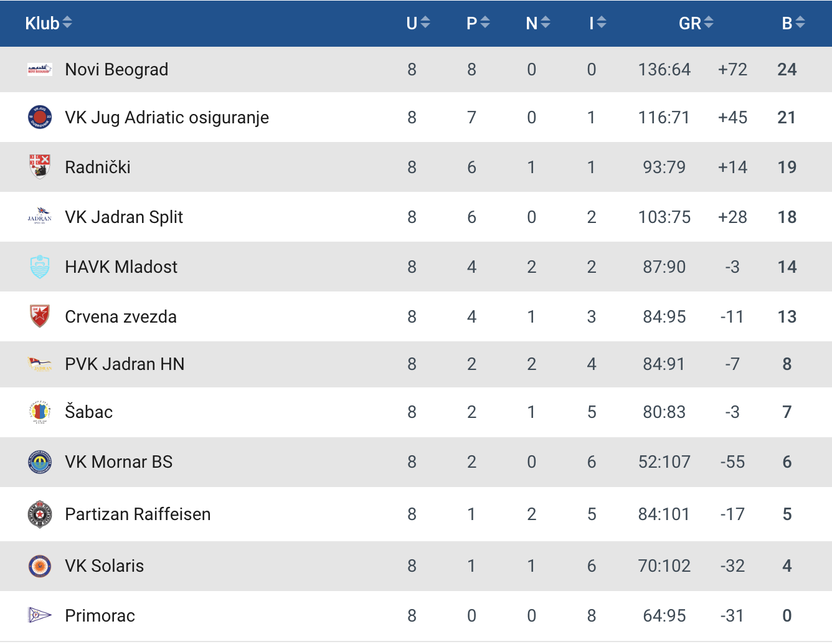
Task: Select the Novi Beograd team name
Action: (116, 69)
